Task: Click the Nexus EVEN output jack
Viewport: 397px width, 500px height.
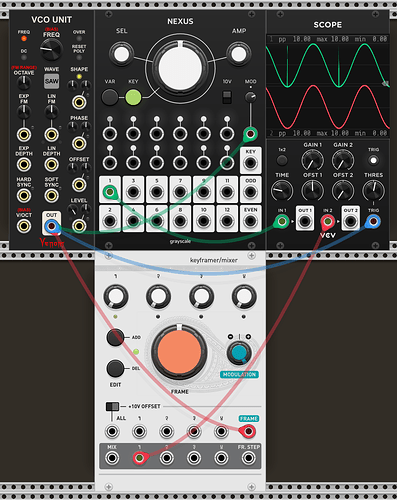Action: point(250,221)
